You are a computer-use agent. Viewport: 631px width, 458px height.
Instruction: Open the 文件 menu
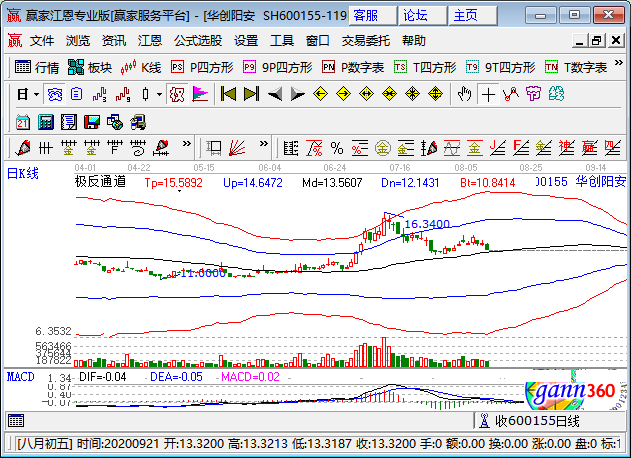coord(42,41)
